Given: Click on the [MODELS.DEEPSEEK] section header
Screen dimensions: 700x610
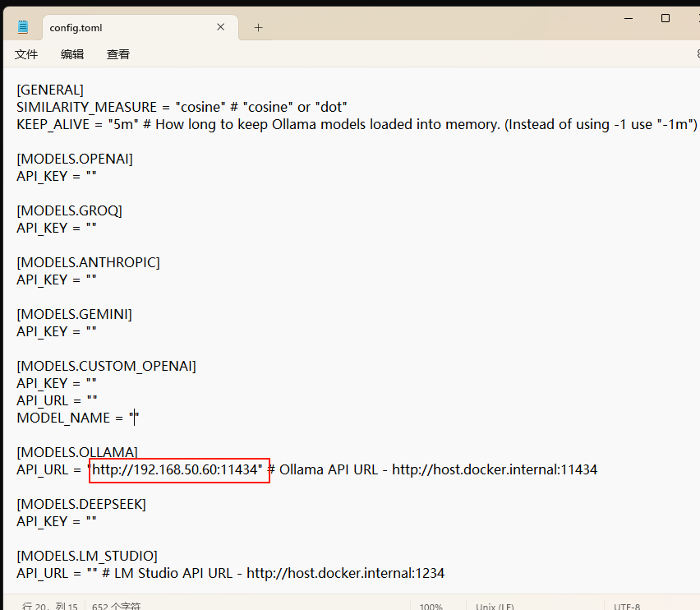Looking at the screenshot, I should (81, 504).
